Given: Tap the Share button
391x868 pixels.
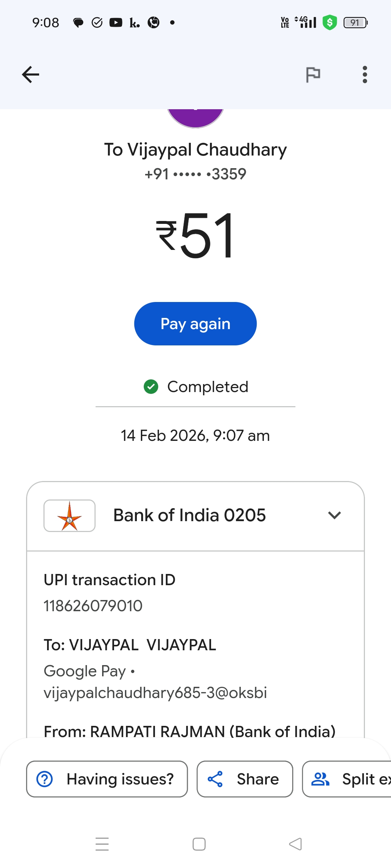Looking at the screenshot, I should [245, 779].
